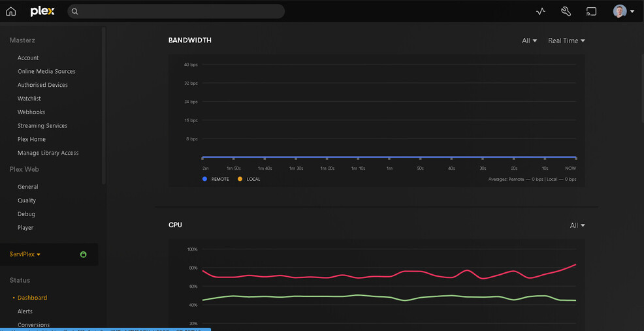Click the 'BANDWIDTH' heading

(190, 40)
